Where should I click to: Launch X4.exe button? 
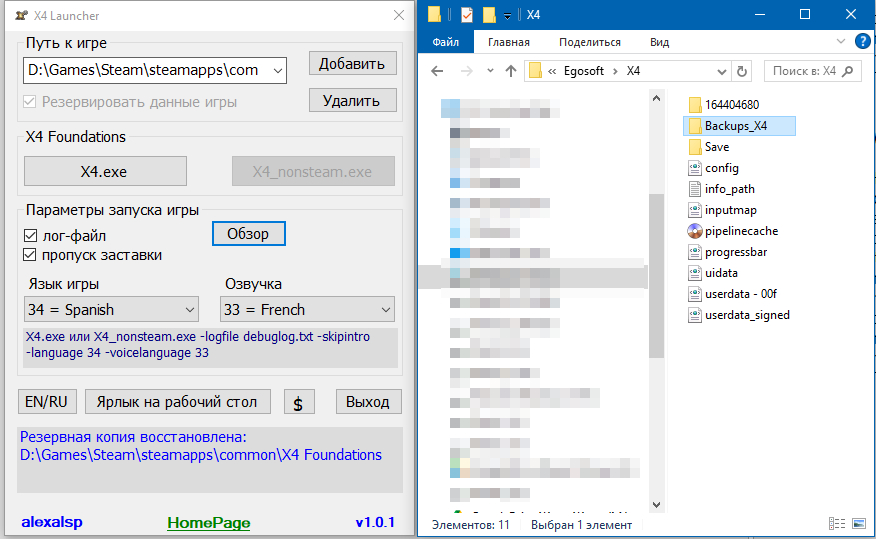coord(104,171)
